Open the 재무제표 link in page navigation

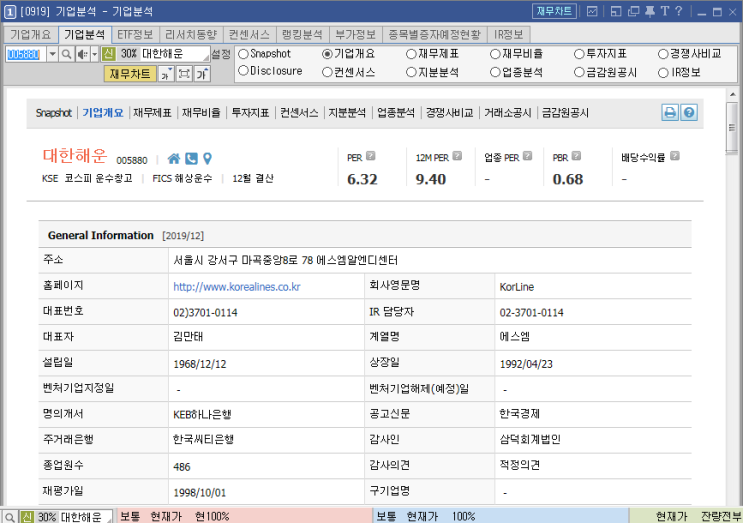pos(152,113)
